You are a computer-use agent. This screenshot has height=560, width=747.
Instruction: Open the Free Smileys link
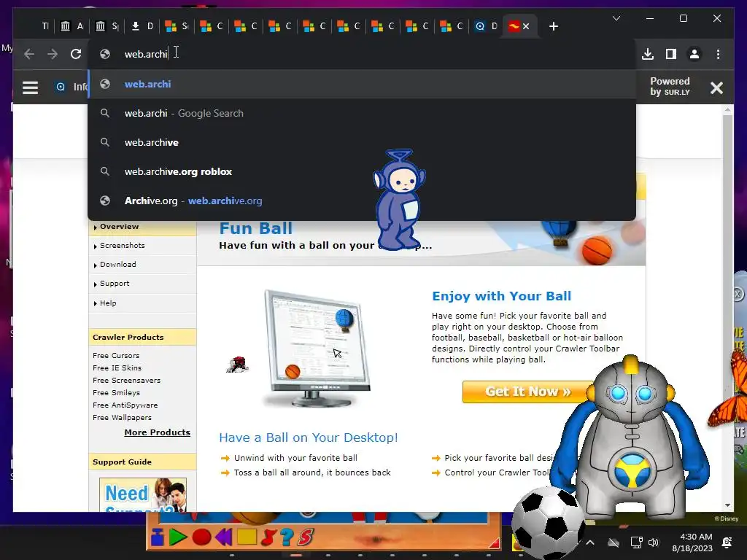pos(116,393)
